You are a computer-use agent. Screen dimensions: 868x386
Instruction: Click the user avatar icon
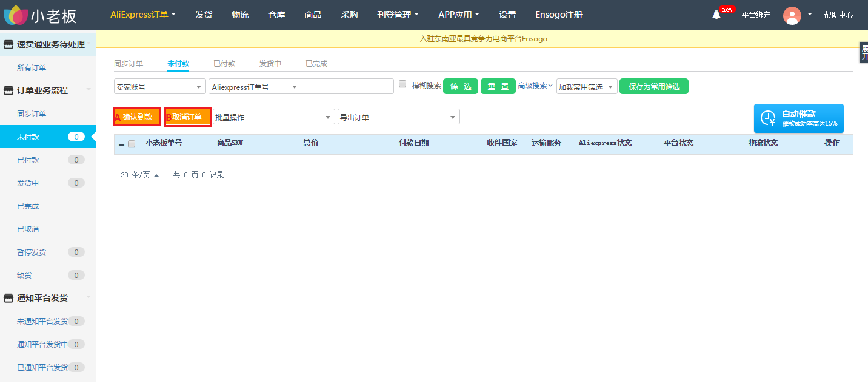coord(792,15)
